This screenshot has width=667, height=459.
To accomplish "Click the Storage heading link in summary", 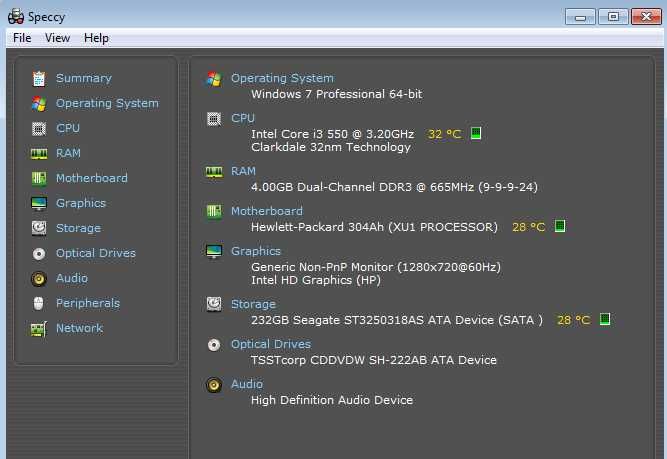I will pos(253,304).
